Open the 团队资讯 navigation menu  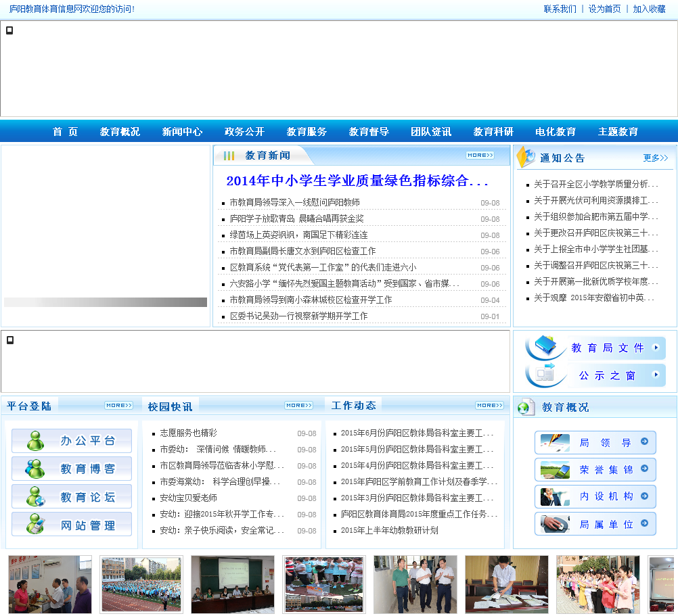431,131
